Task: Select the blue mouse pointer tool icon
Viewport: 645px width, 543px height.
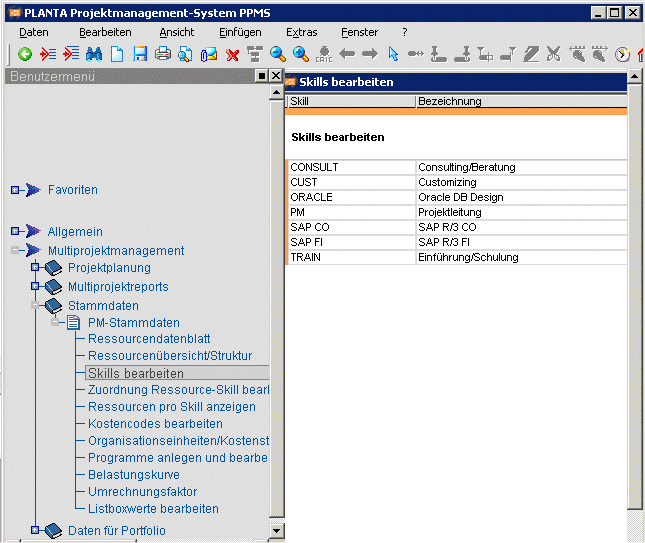Action: (x=393, y=54)
